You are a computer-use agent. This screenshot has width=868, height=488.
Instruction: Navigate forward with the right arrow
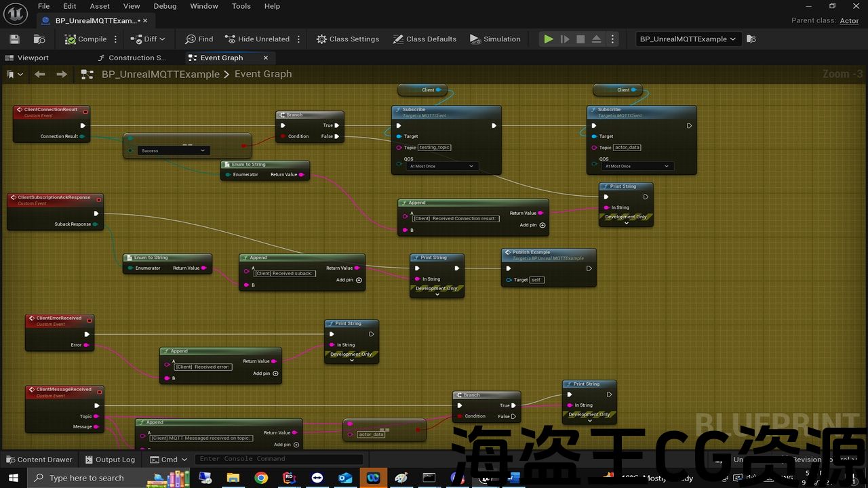(x=62, y=75)
